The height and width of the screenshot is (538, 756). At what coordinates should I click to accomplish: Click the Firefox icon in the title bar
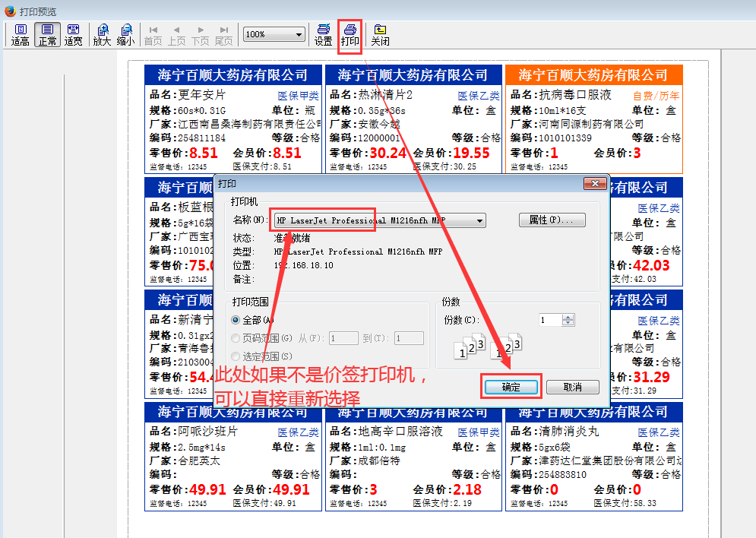point(10,11)
